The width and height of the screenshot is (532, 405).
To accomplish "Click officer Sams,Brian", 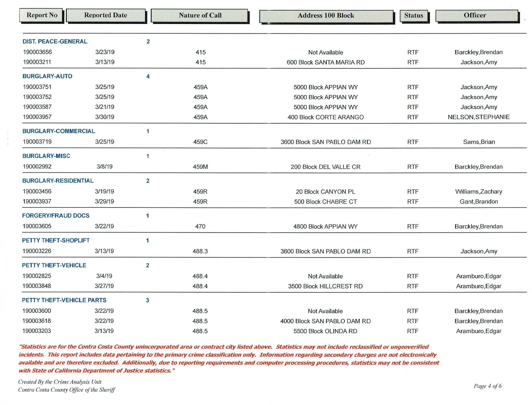I will [x=479, y=142].
